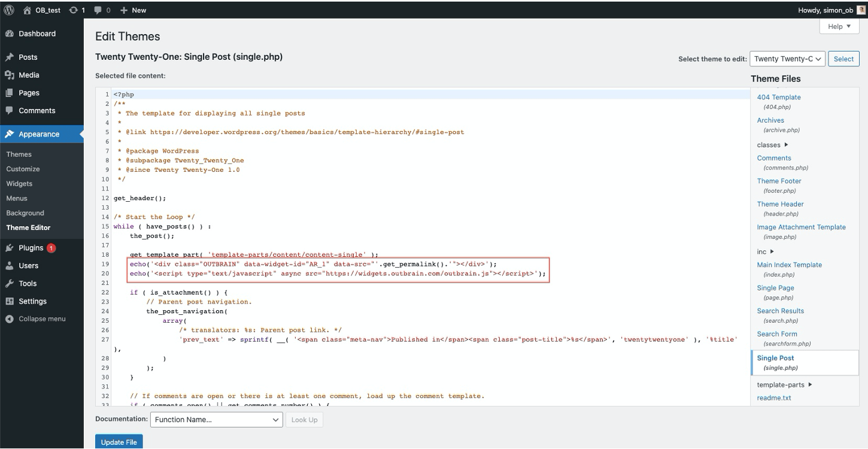This screenshot has height=449, width=868.
Task: Open the Dashboard from the sidebar icon
Action: tap(10, 33)
